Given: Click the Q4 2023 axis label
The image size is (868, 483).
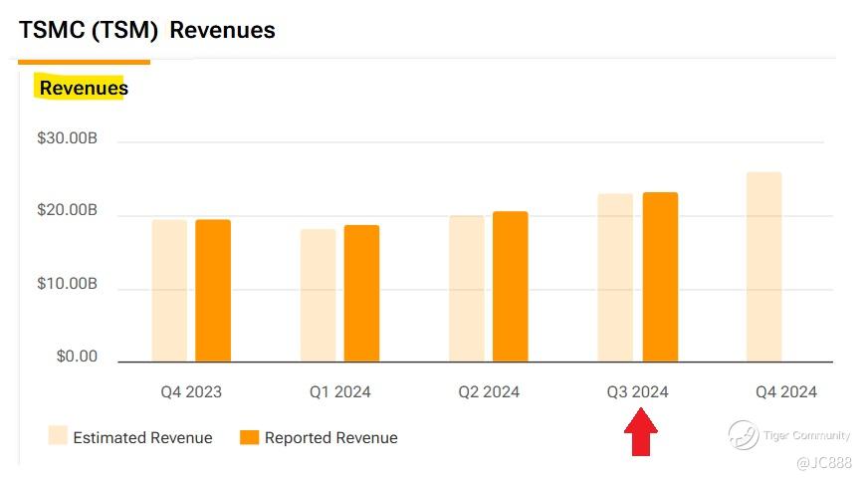Looking at the screenshot, I should (x=191, y=392).
